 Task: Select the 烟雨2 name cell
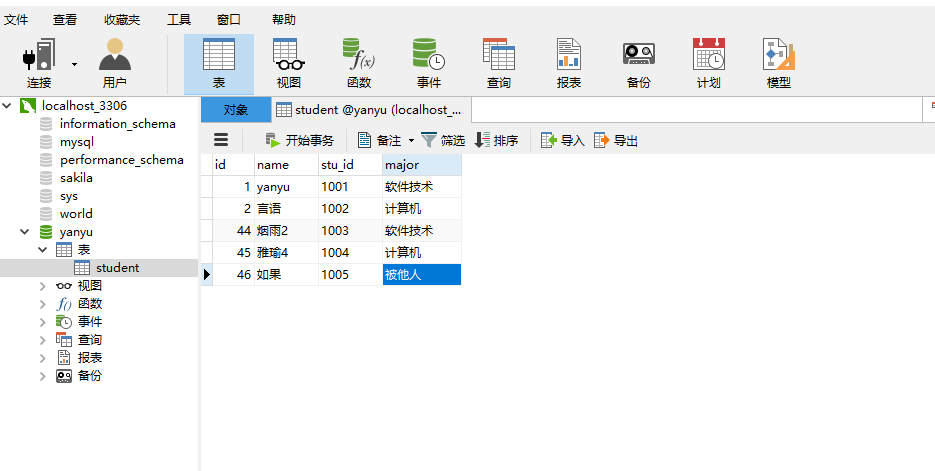(286, 231)
